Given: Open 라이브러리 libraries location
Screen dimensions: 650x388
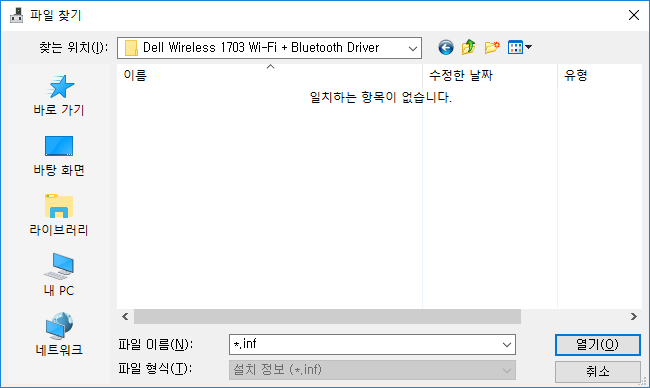Looking at the screenshot, I should (59, 215).
